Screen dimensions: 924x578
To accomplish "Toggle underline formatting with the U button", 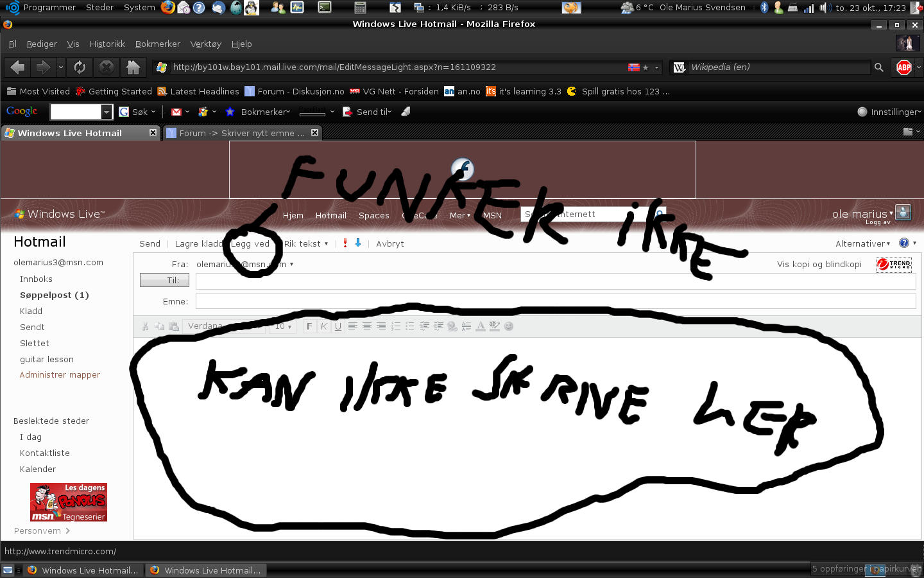I will 338,326.
